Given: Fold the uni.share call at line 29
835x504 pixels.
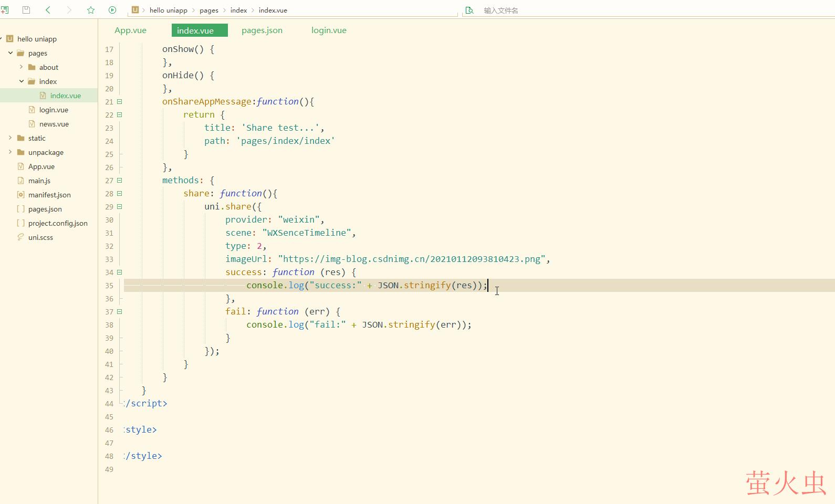Looking at the screenshot, I should click(120, 206).
